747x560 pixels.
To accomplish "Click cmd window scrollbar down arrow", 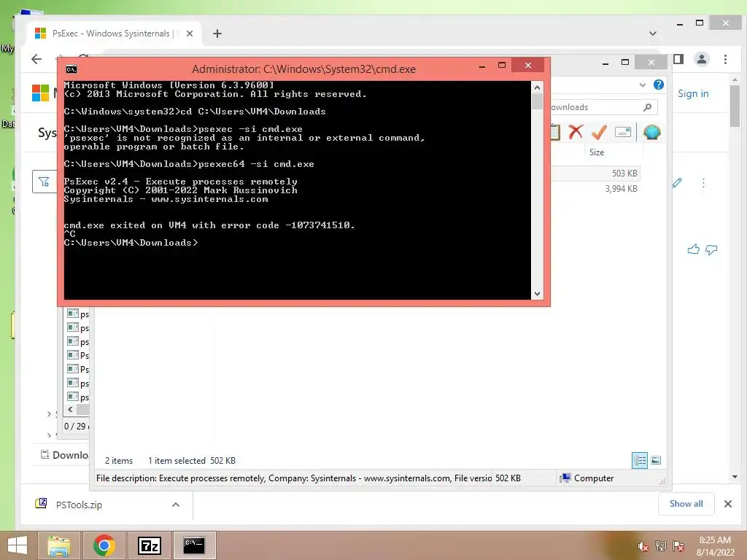I will coord(537,294).
